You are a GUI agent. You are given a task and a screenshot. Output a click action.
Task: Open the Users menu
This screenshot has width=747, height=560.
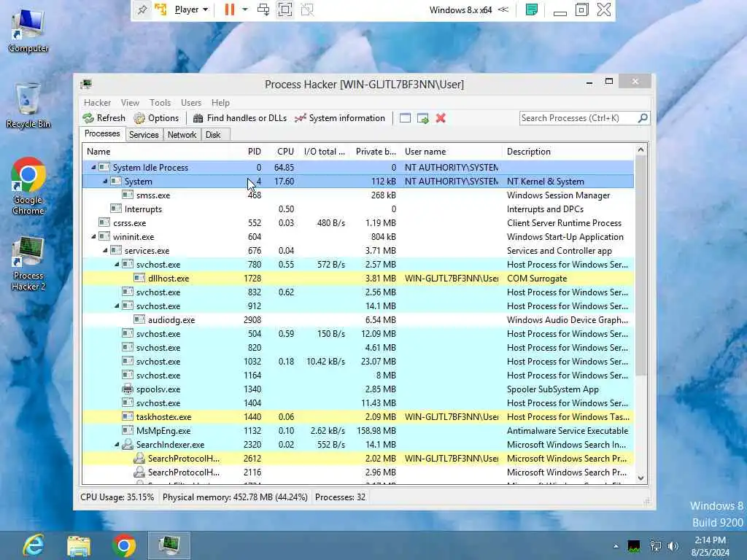(x=191, y=102)
